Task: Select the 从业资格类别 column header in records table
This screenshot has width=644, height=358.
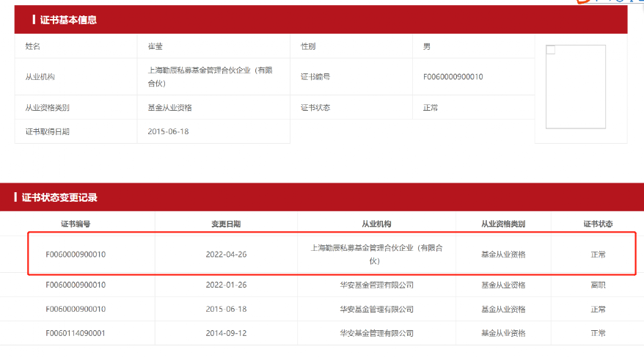Action: click(x=502, y=224)
